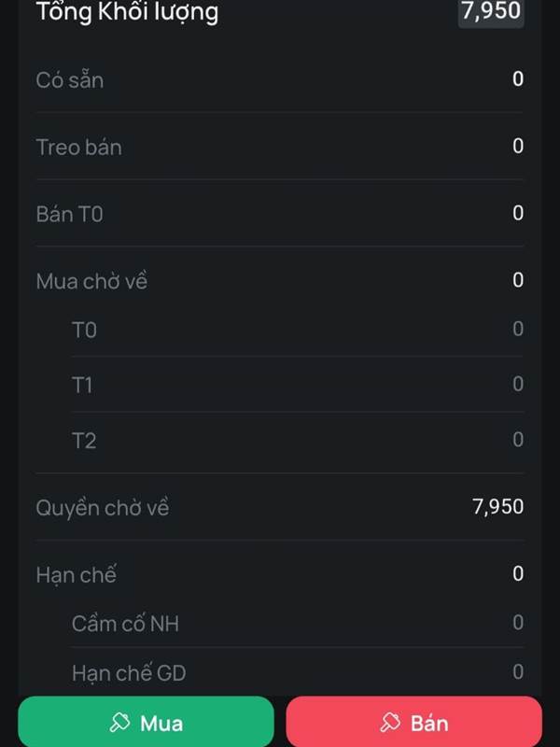Tap the Treo bán row
The width and height of the screenshot is (560, 747).
pos(280,147)
